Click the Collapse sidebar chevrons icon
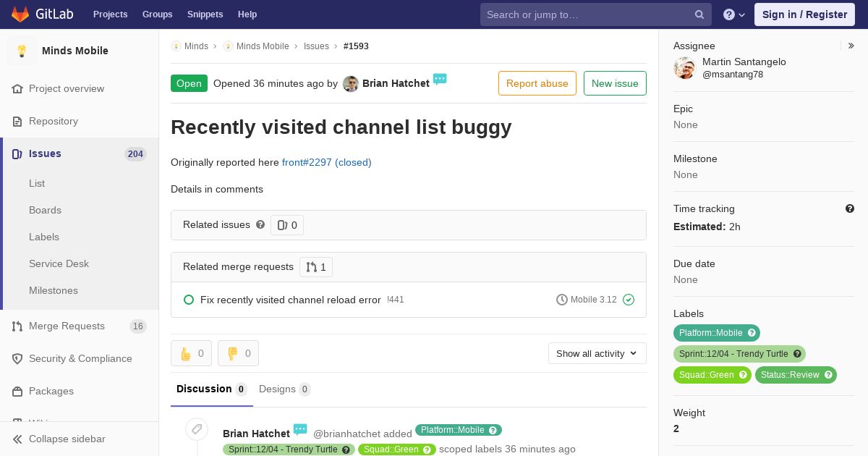 (x=17, y=439)
